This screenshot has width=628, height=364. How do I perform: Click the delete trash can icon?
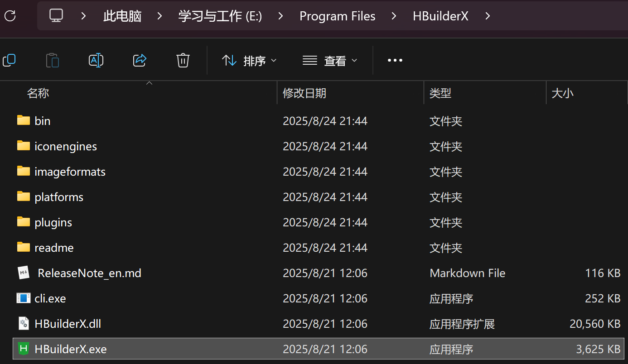tap(183, 60)
